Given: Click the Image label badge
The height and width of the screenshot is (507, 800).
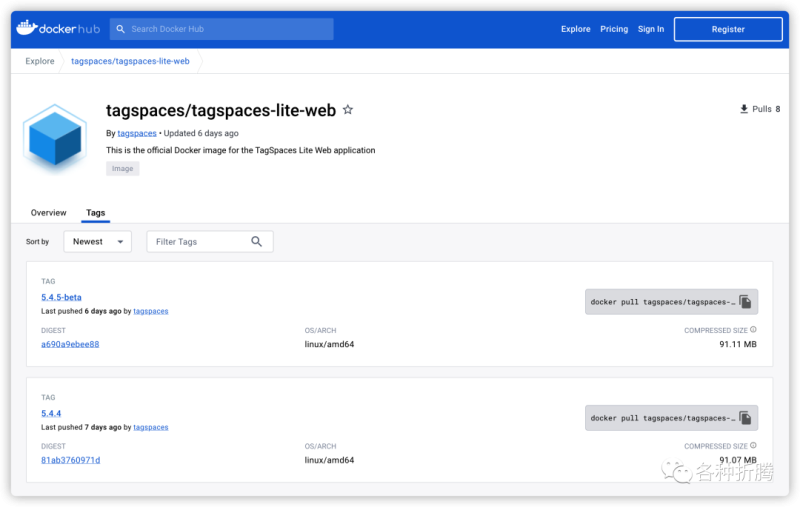Looking at the screenshot, I should 122,168.
